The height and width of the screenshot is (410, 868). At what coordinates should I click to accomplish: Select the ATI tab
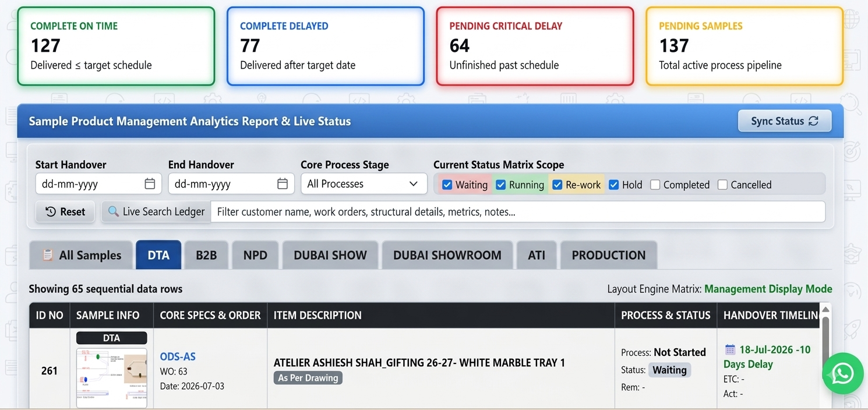[537, 255]
